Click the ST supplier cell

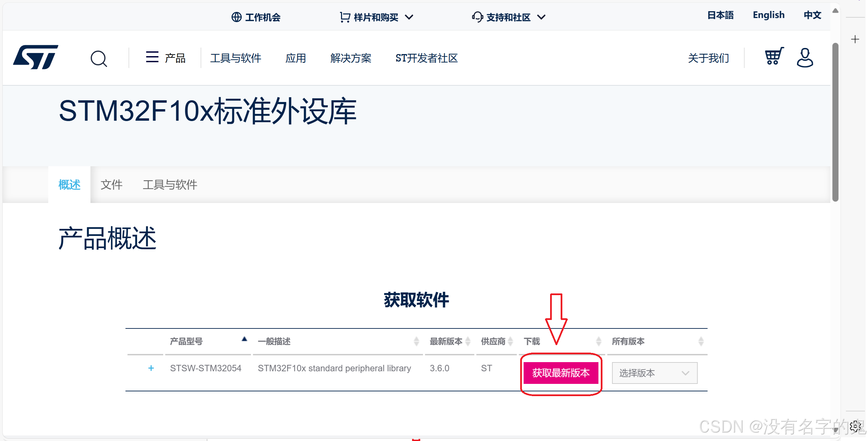486,368
